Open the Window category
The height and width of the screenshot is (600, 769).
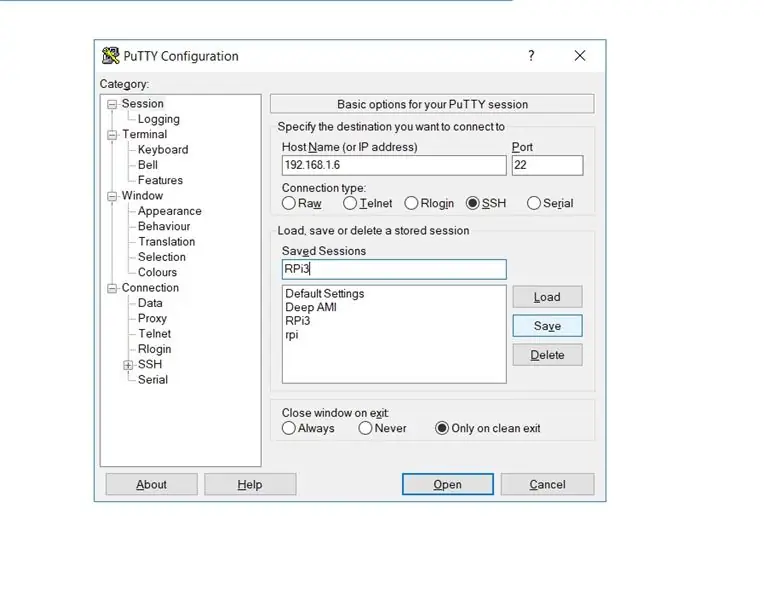pyautogui.click(x=142, y=196)
